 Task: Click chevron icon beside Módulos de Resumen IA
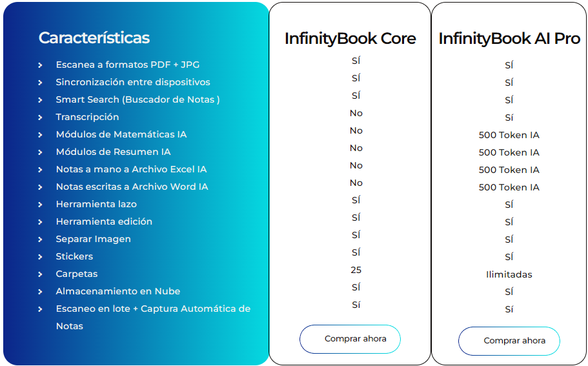40,152
